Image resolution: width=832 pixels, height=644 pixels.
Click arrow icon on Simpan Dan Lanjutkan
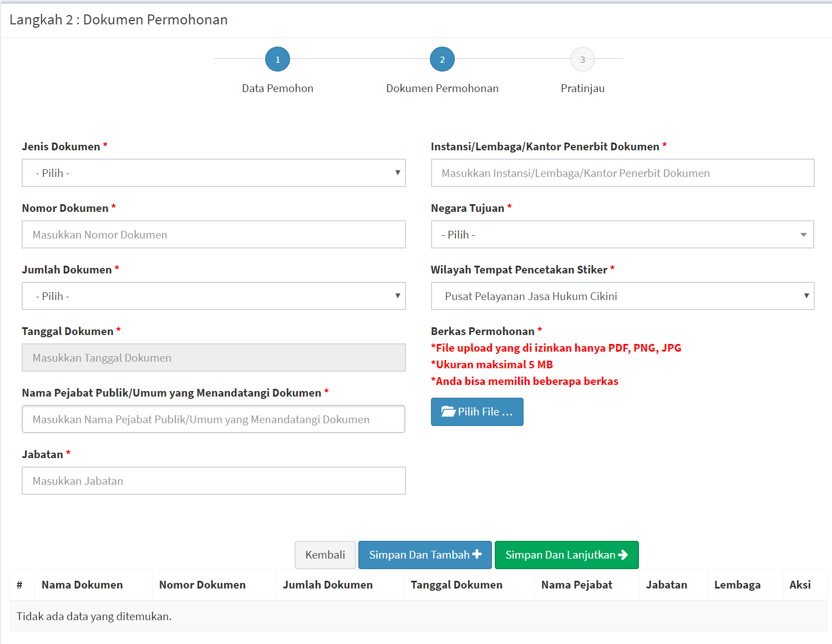coord(623,555)
